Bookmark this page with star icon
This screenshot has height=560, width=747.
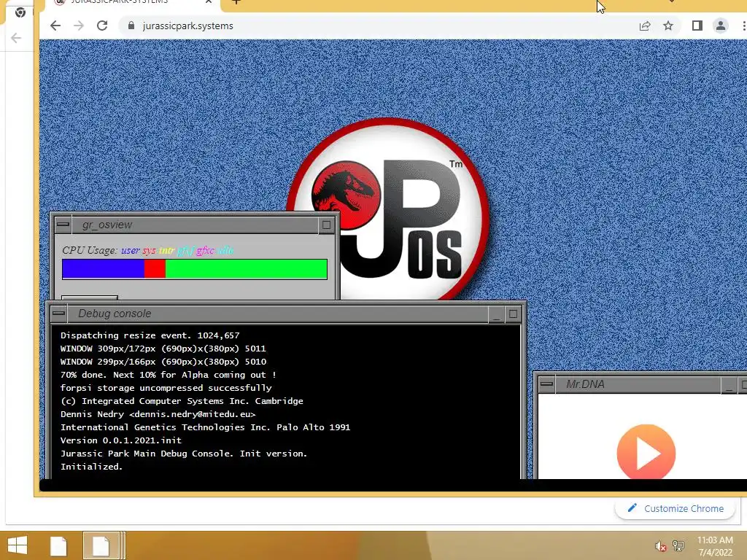[x=668, y=26]
